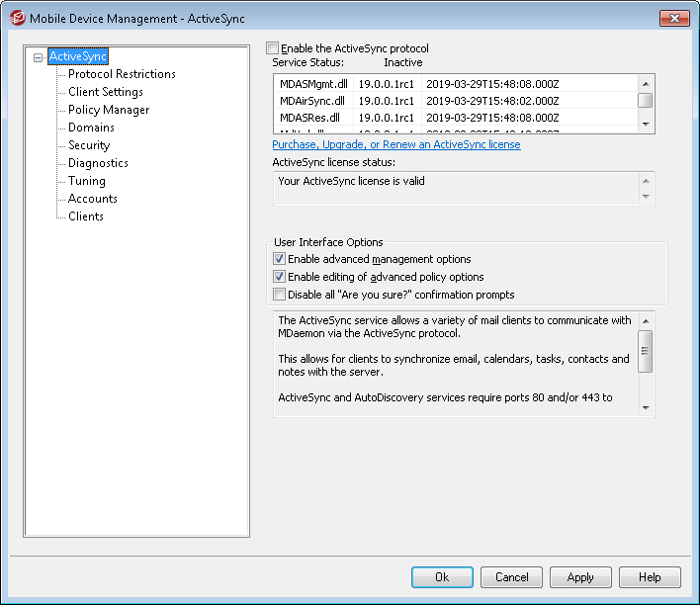Open Tuning page
Image resolution: width=700 pixels, height=605 pixels.
(x=87, y=181)
